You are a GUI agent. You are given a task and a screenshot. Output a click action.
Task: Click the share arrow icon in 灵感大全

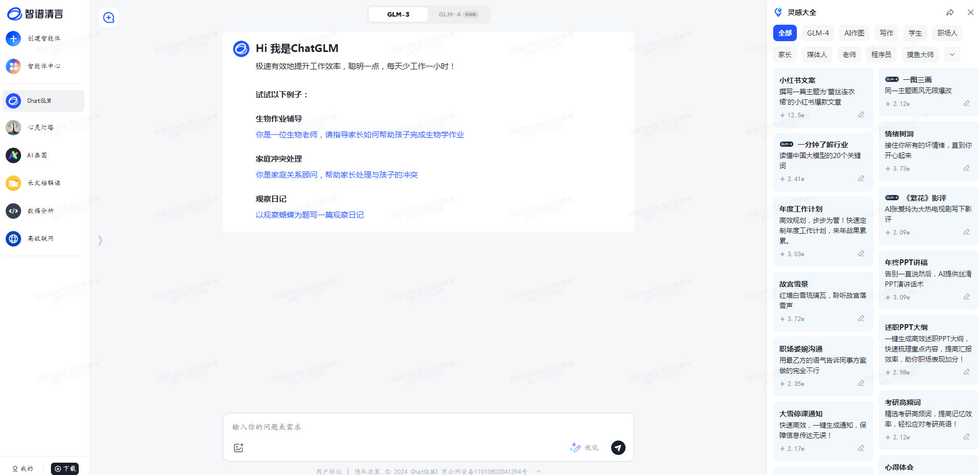[950, 12]
